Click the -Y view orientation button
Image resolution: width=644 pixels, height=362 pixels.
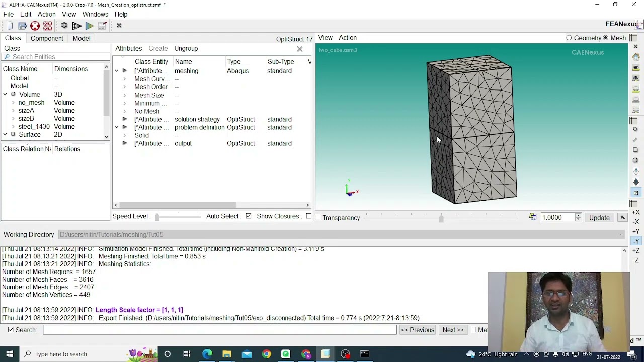pos(636,241)
